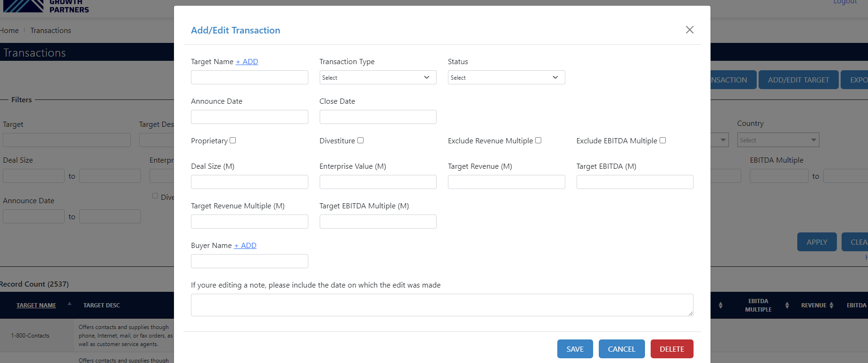Click +ADD link next to Target Name
Screen dimensions: 868x363
247,62
